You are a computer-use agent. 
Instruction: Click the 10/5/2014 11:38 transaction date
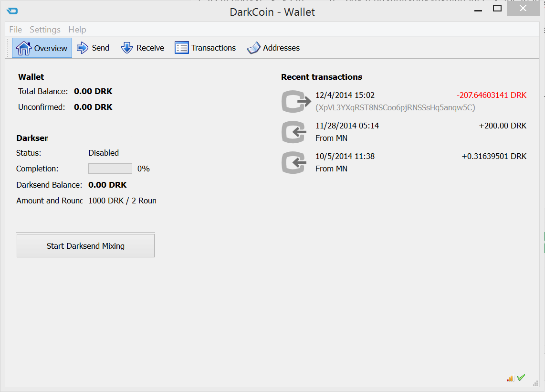tap(345, 156)
